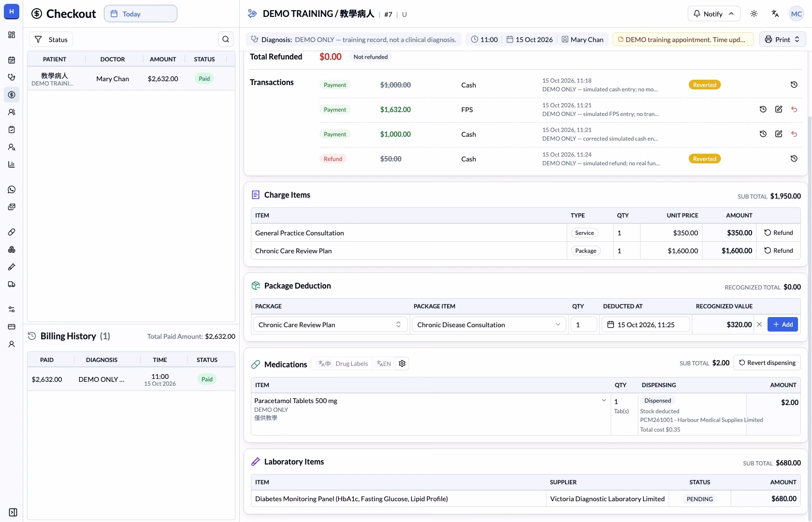The image size is (812, 522).
Task: Open the analytics bar chart sidebar icon
Action: pyautogui.click(x=12, y=164)
